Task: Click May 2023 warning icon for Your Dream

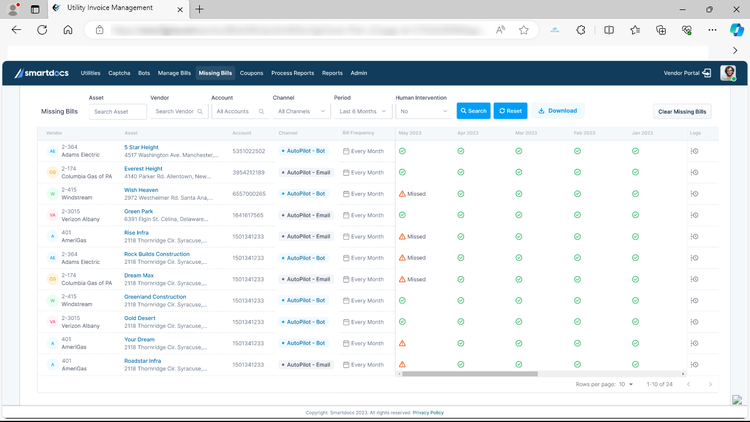Action: tap(402, 343)
